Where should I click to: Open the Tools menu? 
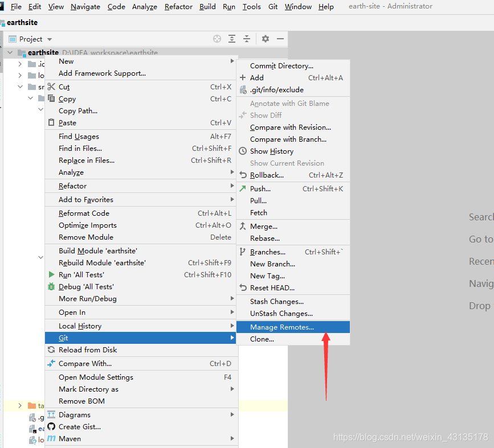pyautogui.click(x=251, y=7)
